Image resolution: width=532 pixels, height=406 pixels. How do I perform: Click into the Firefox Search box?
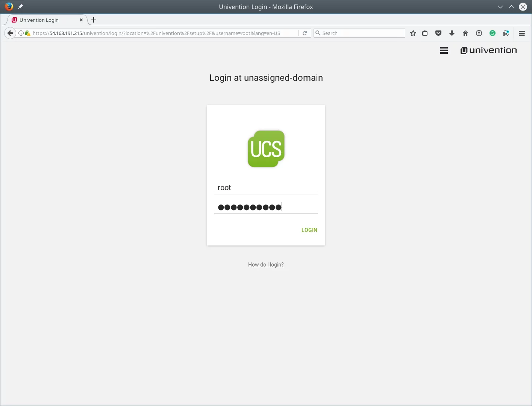[x=359, y=33]
